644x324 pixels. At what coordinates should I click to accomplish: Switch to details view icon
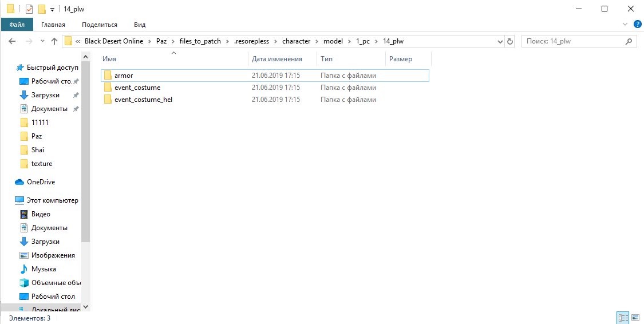[623, 318]
